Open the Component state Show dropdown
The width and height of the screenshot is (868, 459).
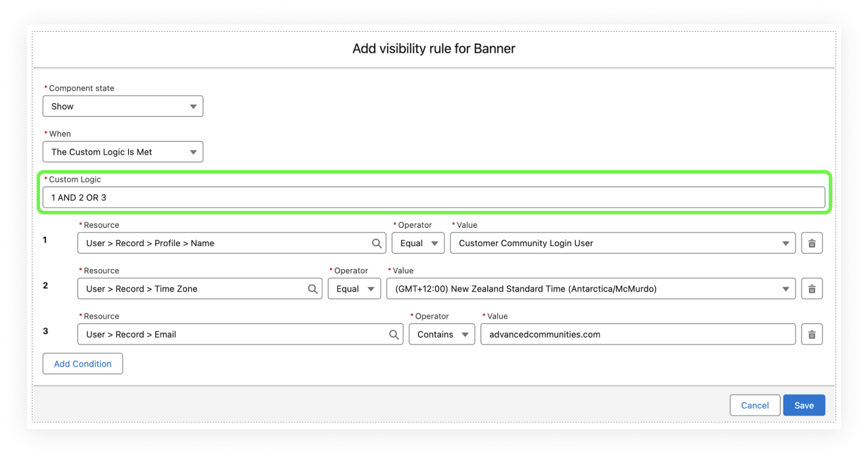pyautogui.click(x=123, y=106)
